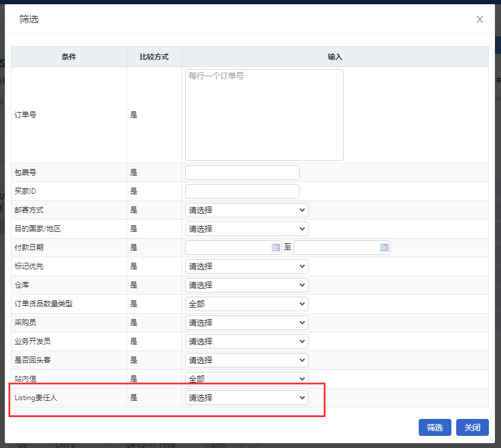This screenshot has width=501, height=448.
Task: Click the payment end date input field
Action: [x=336, y=248]
